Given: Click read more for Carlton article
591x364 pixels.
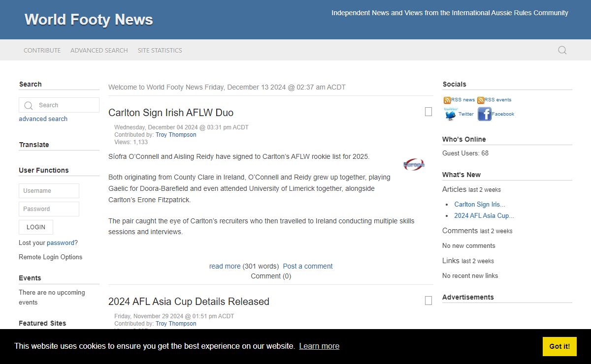Looking at the screenshot, I should coord(225,266).
